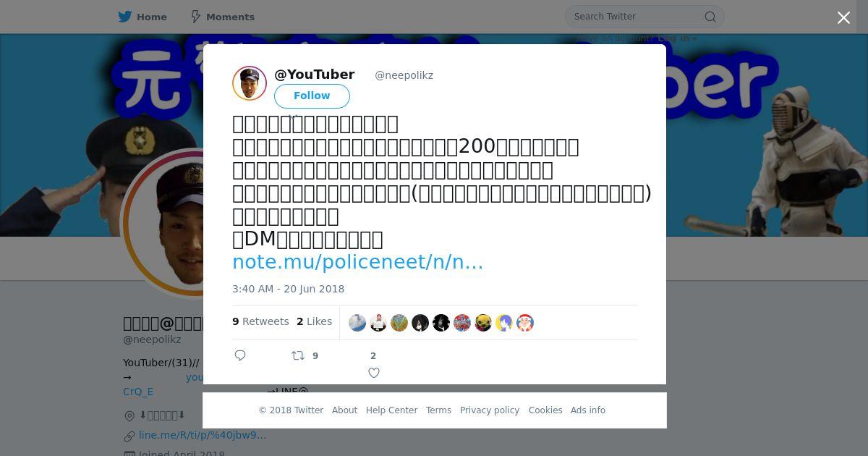Click the Twitter bird Home icon

pyautogui.click(x=125, y=17)
